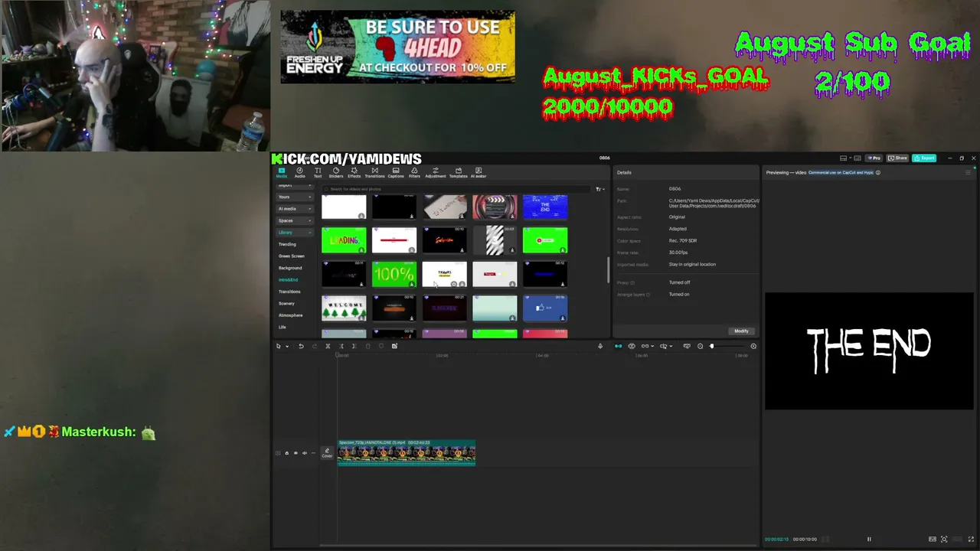This screenshot has width=980, height=551.
Task: Toggle auto snapping on the timeline
Action: coord(632,347)
